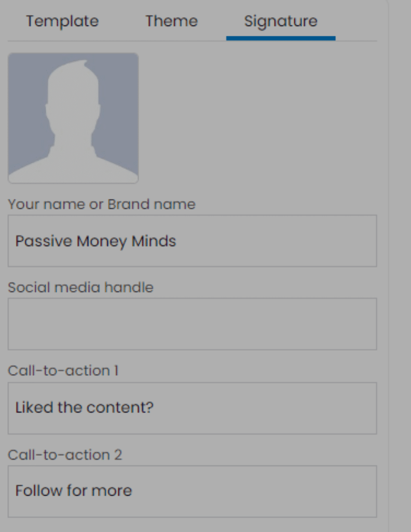This screenshot has height=532, width=411.
Task: Open the Theme tab
Action: click(x=171, y=21)
